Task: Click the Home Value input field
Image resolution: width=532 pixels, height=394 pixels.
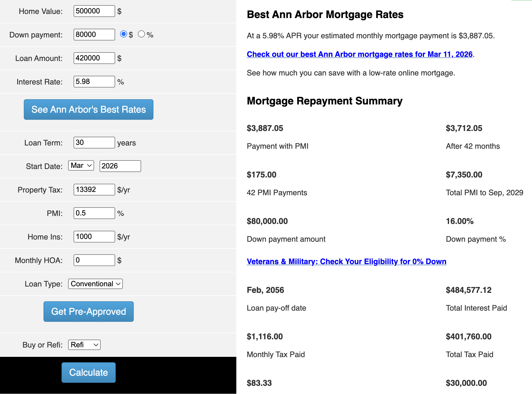Action: (94, 11)
